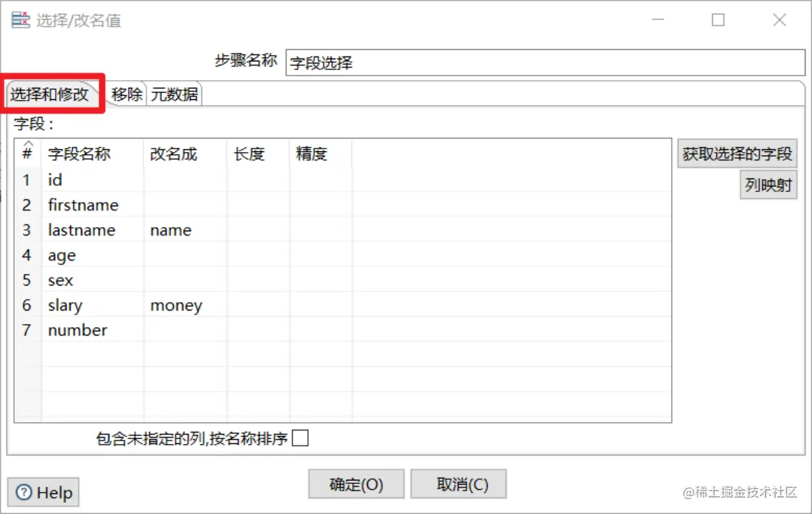The image size is (812, 514).
Task: Select the age field cell
Action: (x=93, y=255)
